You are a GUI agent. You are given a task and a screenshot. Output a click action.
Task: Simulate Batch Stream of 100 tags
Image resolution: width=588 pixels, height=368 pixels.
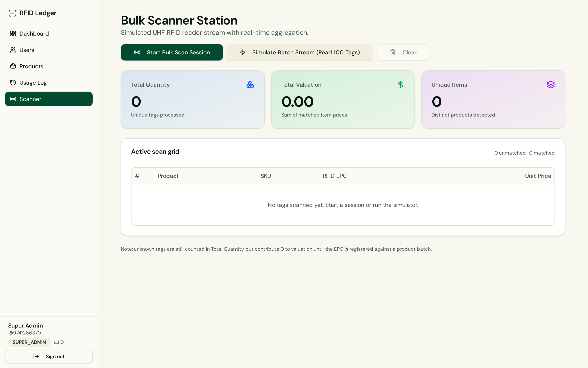299,52
